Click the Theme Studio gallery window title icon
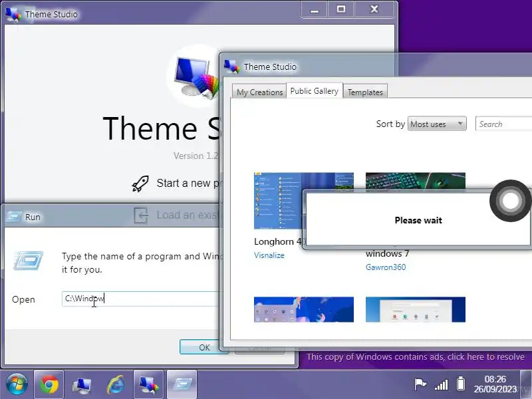Viewport: 532px width, 399px height. pos(232,66)
